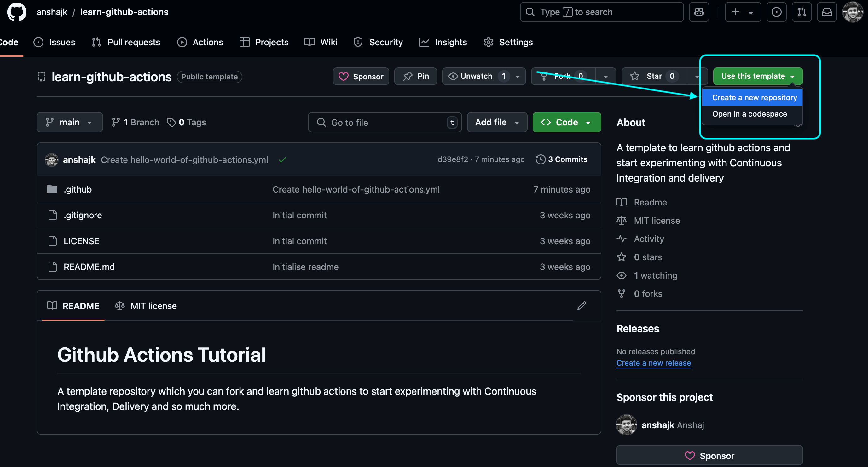Follow Create a new release link
The width and height of the screenshot is (868, 467).
[x=653, y=363]
